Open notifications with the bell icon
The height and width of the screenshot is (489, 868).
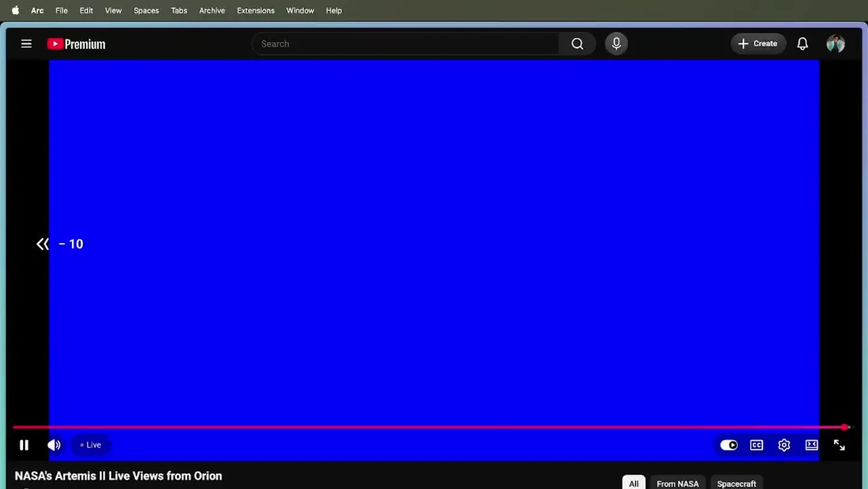tap(802, 43)
